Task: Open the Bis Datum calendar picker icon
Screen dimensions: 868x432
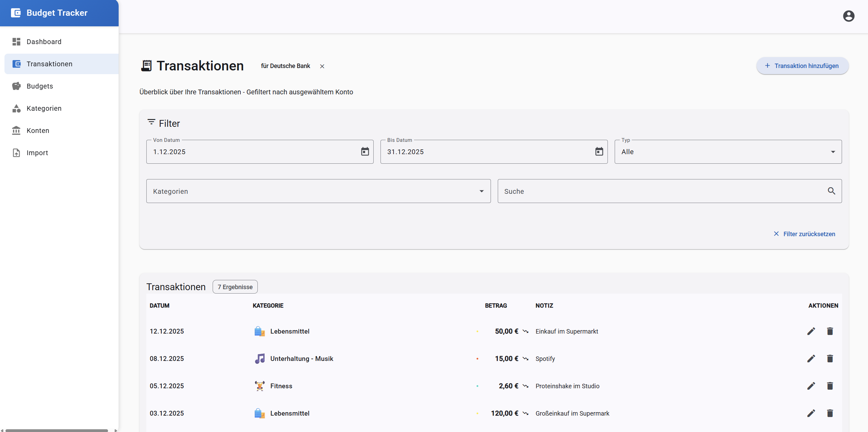Action: click(599, 151)
